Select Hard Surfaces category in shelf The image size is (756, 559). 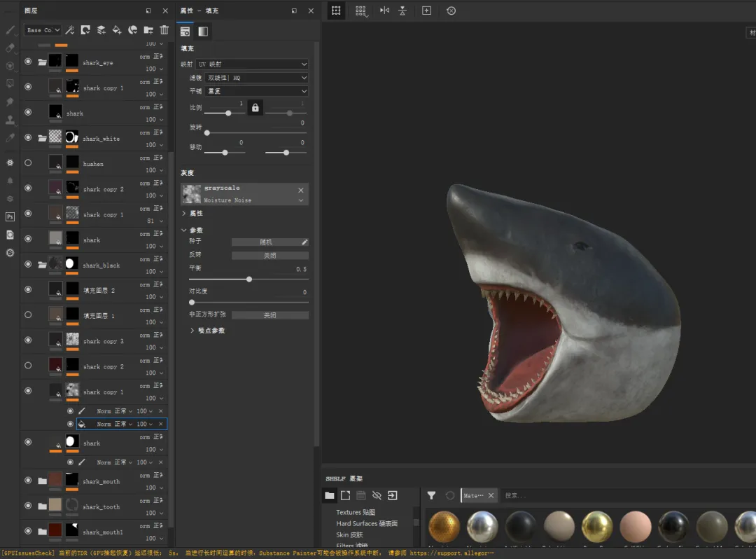pos(366,523)
